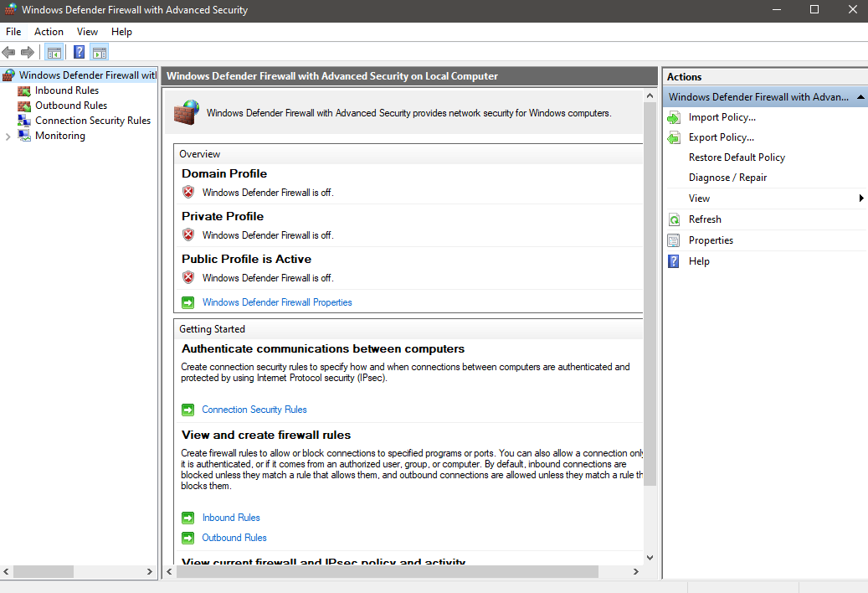The height and width of the screenshot is (593, 868).
Task: Click green arrow icon beside Outbound Rules link
Action: click(188, 538)
